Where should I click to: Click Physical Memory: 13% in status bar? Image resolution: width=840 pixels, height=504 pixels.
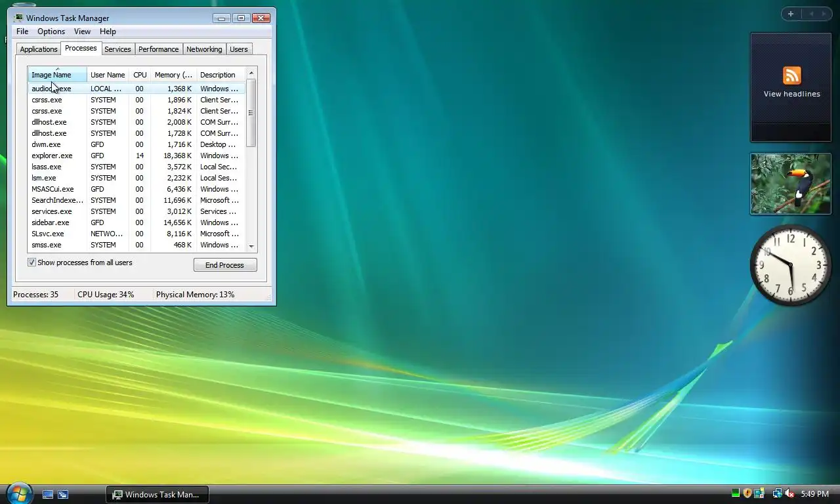(195, 295)
